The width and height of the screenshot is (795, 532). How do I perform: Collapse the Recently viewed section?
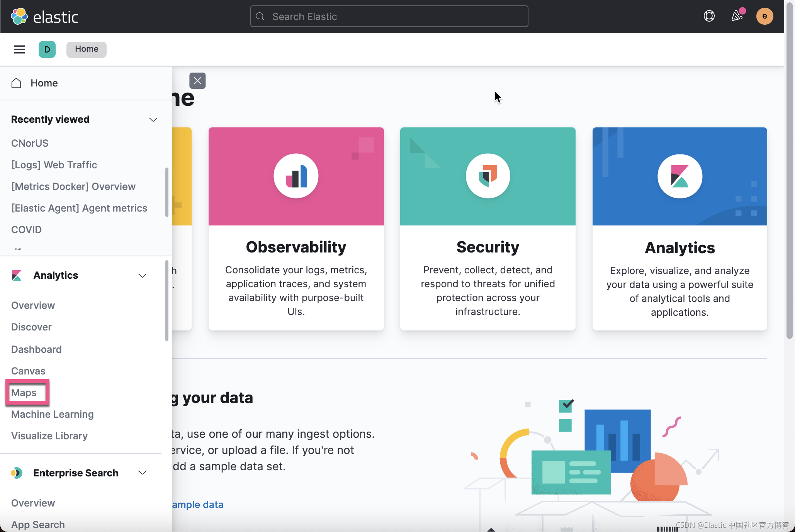pos(153,120)
